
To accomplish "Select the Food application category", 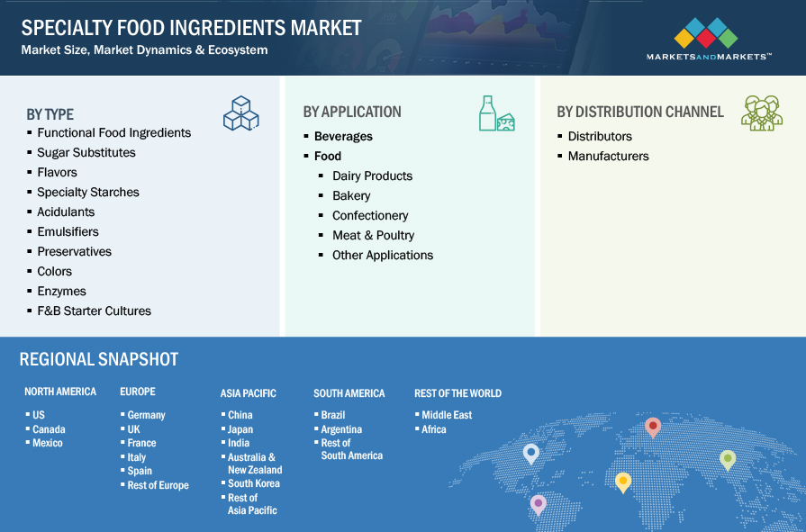I will pos(328,157).
